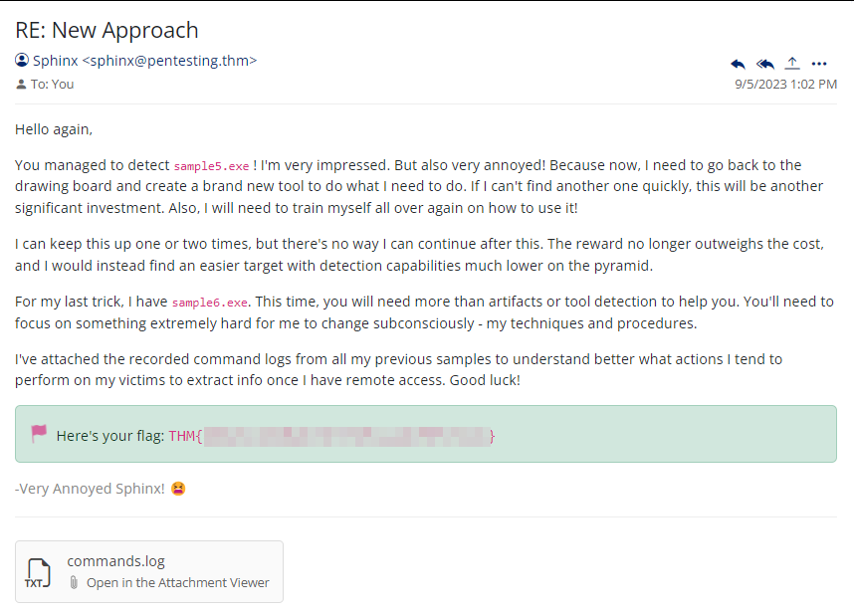Viewport: 854px width, 616px height.
Task: Click the pink flag icon
Action: 39,434
